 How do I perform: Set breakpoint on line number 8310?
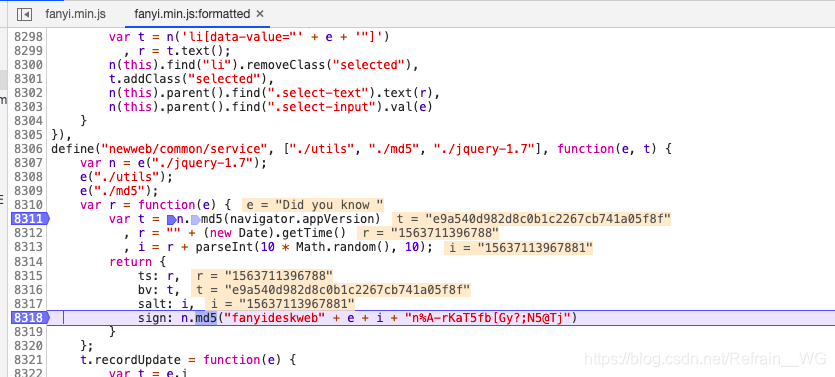pyautogui.click(x=29, y=204)
